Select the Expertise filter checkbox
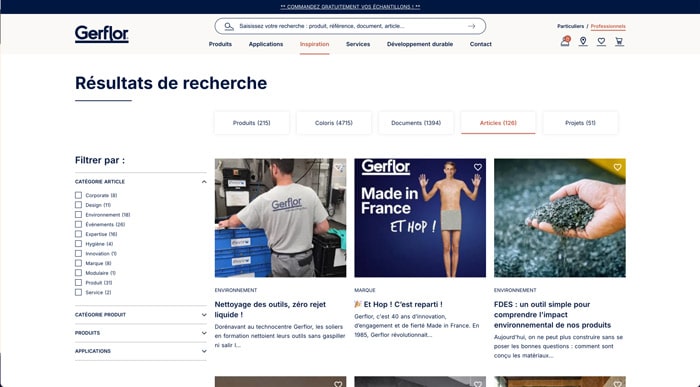The width and height of the screenshot is (700, 387). point(79,234)
